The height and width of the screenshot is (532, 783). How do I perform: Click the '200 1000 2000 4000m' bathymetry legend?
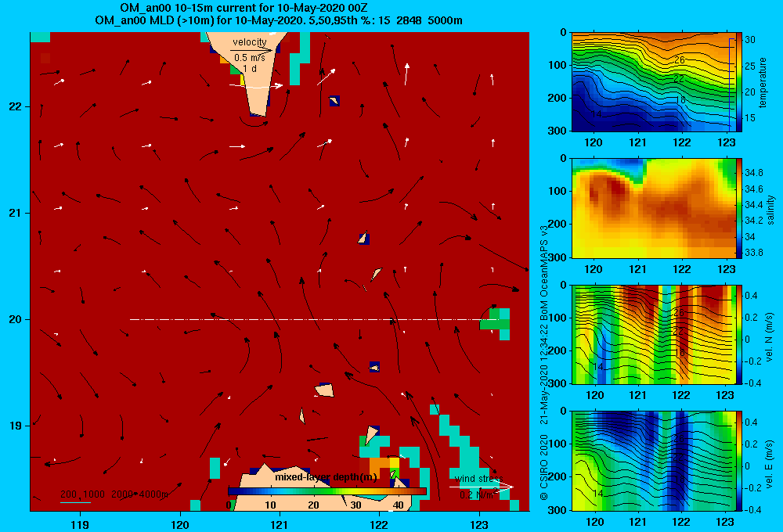click(114, 494)
